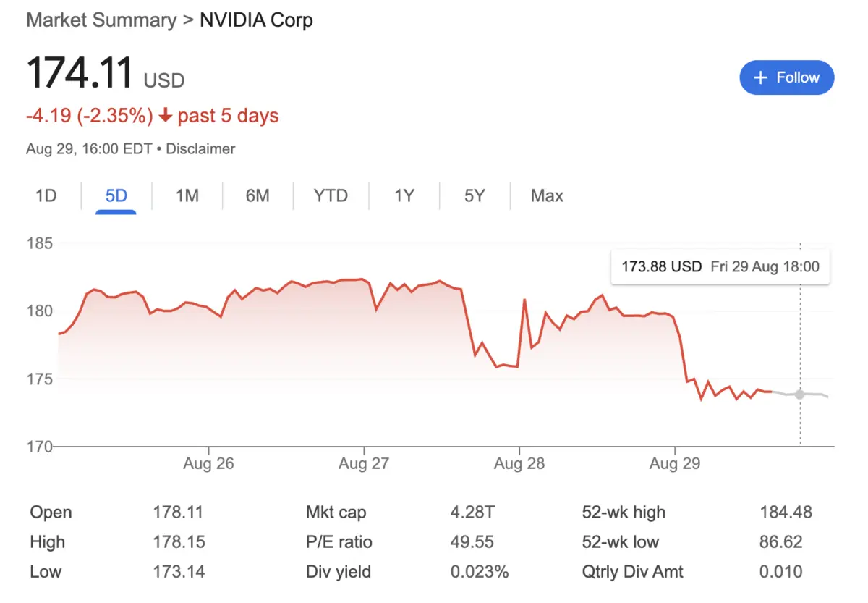The image size is (868, 603).
Task: Show the 1M chart range
Action: pos(187,195)
